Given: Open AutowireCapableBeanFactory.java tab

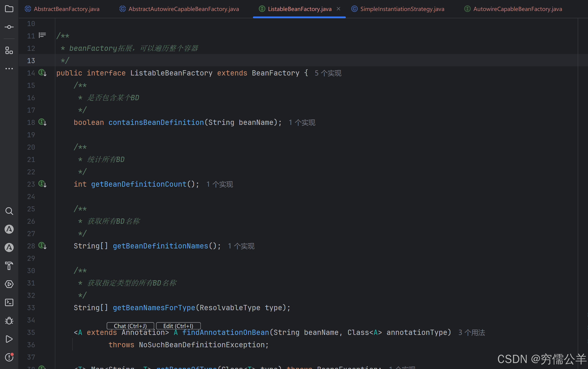Looking at the screenshot, I should point(517,9).
